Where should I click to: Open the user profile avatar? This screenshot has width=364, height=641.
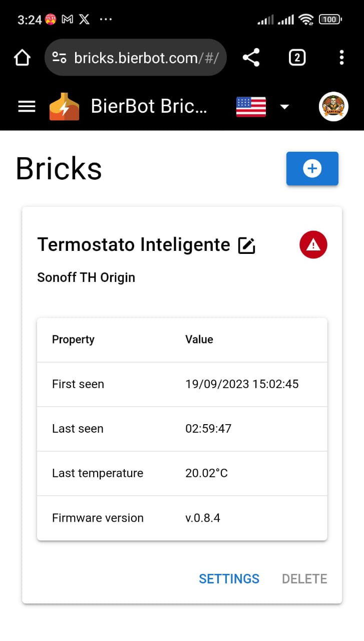[x=333, y=107]
